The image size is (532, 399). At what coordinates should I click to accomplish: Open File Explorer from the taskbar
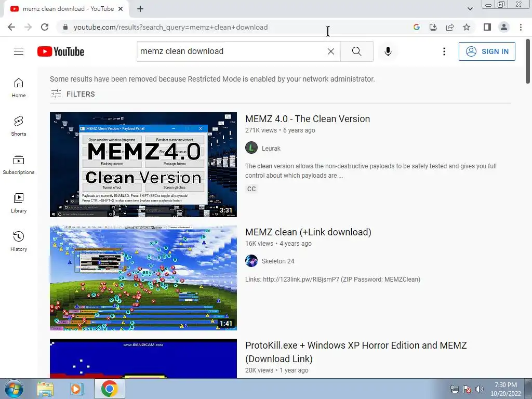tap(45, 389)
